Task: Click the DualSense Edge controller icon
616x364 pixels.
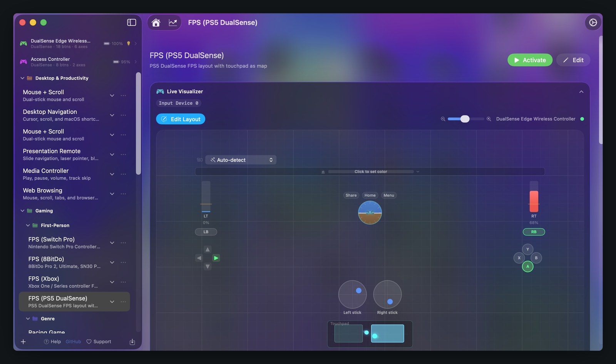Action: [x=23, y=43]
